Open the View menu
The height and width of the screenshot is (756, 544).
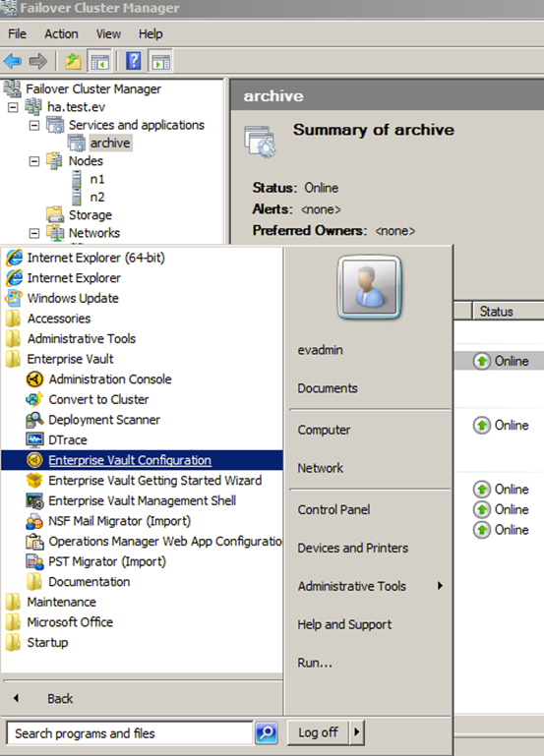coord(108,33)
